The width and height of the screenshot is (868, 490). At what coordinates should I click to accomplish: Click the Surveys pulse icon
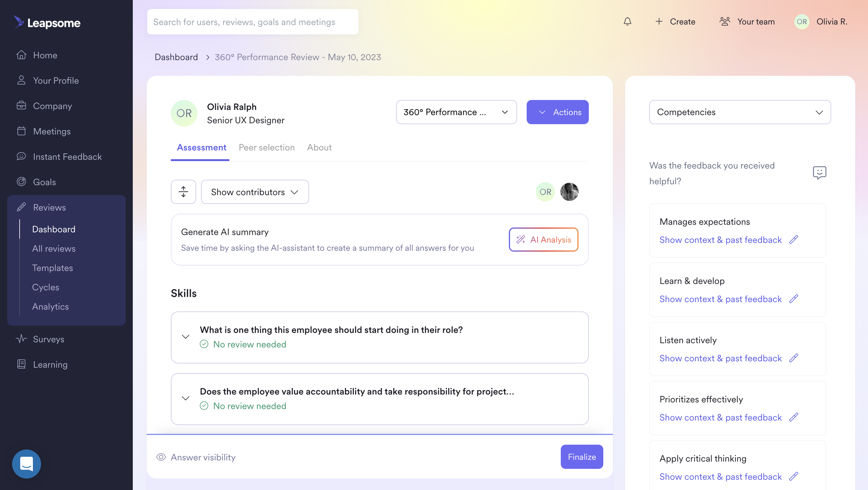coord(21,339)
